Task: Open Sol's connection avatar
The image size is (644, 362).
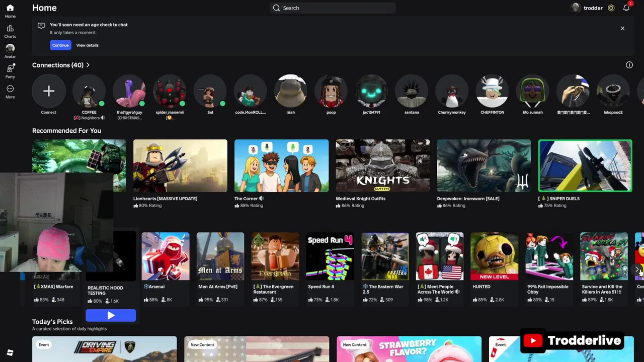Action: [210, 91]
